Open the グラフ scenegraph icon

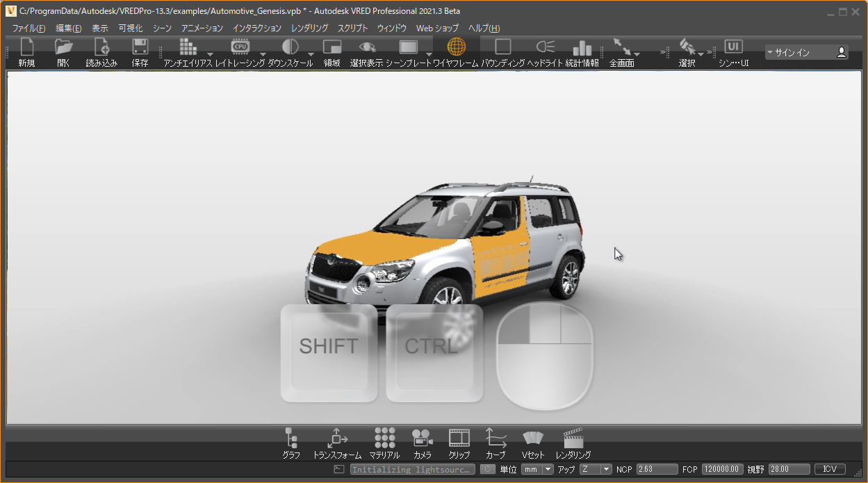point(291,438)
